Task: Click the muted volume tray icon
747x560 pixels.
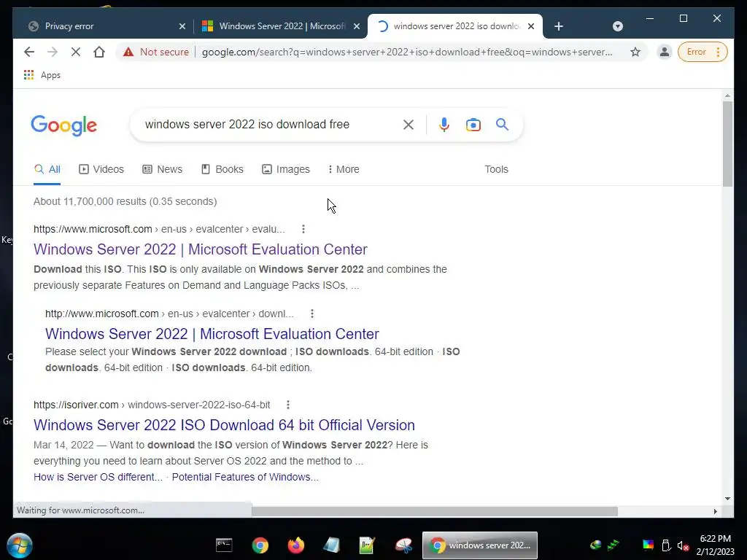Action: 683,545
